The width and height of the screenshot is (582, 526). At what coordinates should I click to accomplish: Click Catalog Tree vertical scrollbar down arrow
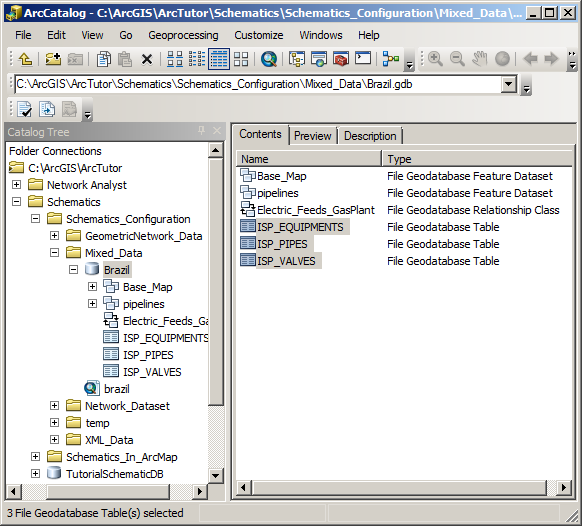point(216,476)
